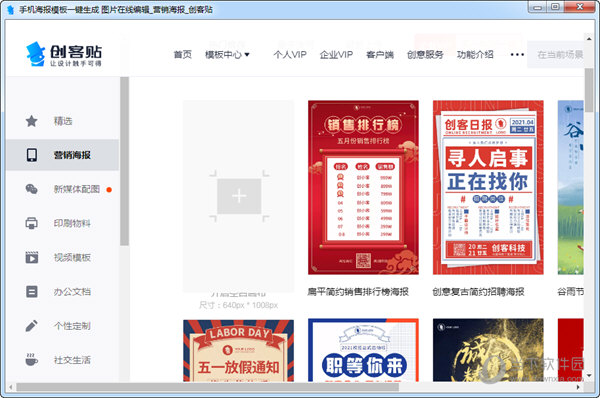
Task: Open 创意服务 page
Action: (425, 55)
